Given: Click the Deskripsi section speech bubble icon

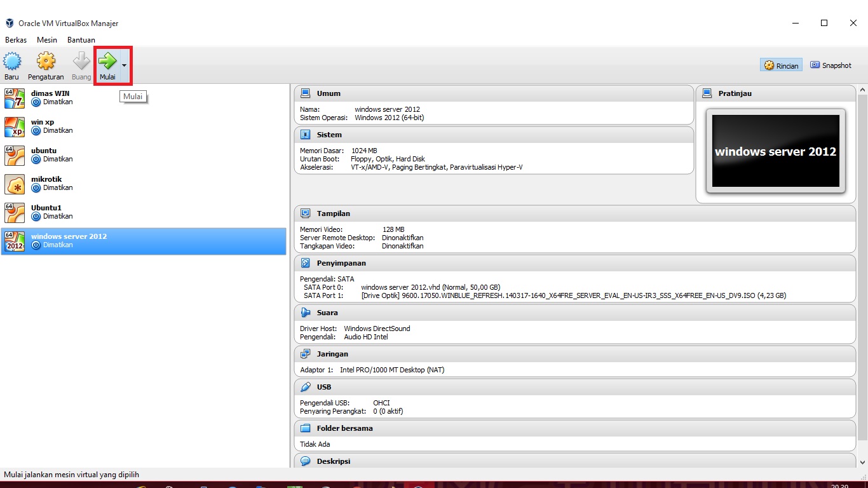Looking at the screenshot, I should (306, 461).
